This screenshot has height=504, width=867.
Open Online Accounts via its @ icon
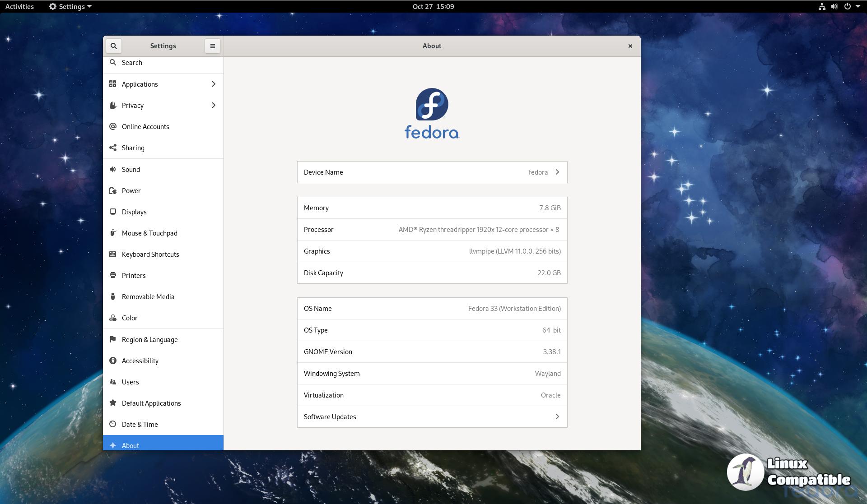pos(113,127)
